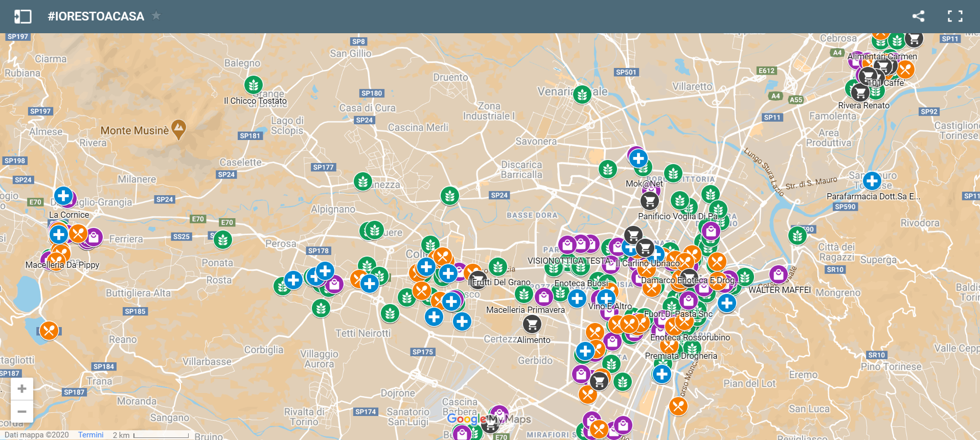Select the #IORESTOACASA map title
This screenshot has width=980, height=440.
pos(96,16)
